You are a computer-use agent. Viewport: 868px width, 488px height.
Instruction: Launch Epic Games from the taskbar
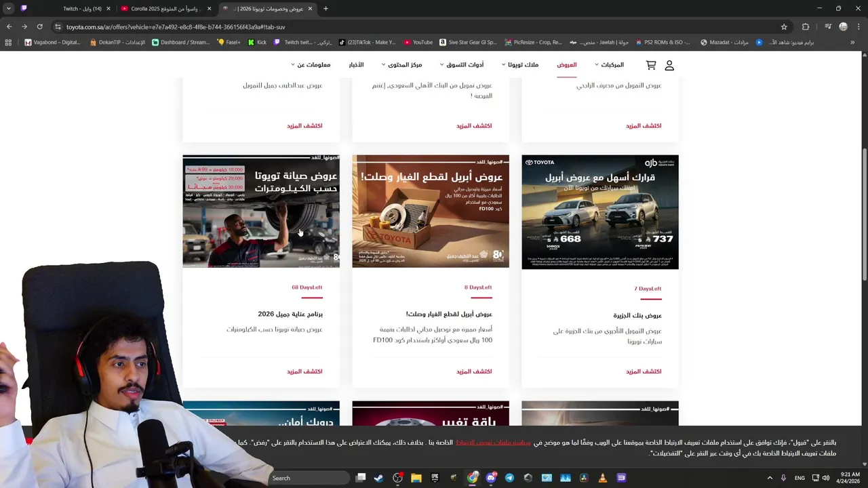(x=435, y=478)
